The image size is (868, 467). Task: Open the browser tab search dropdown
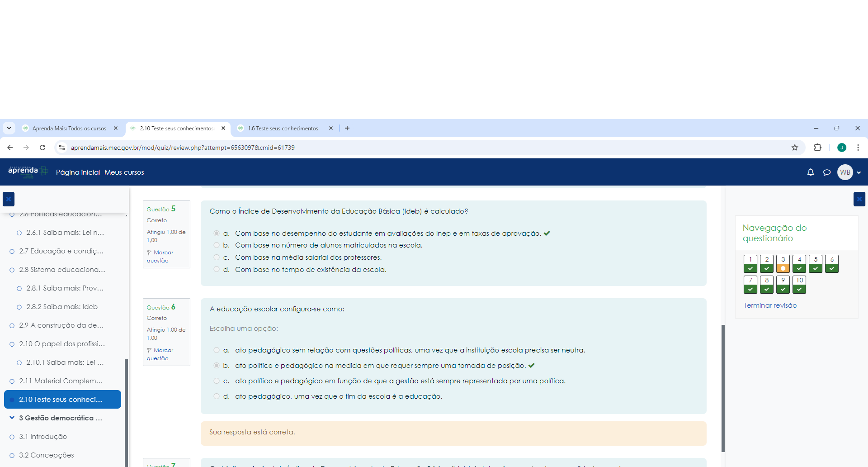(x=9, y=129)
